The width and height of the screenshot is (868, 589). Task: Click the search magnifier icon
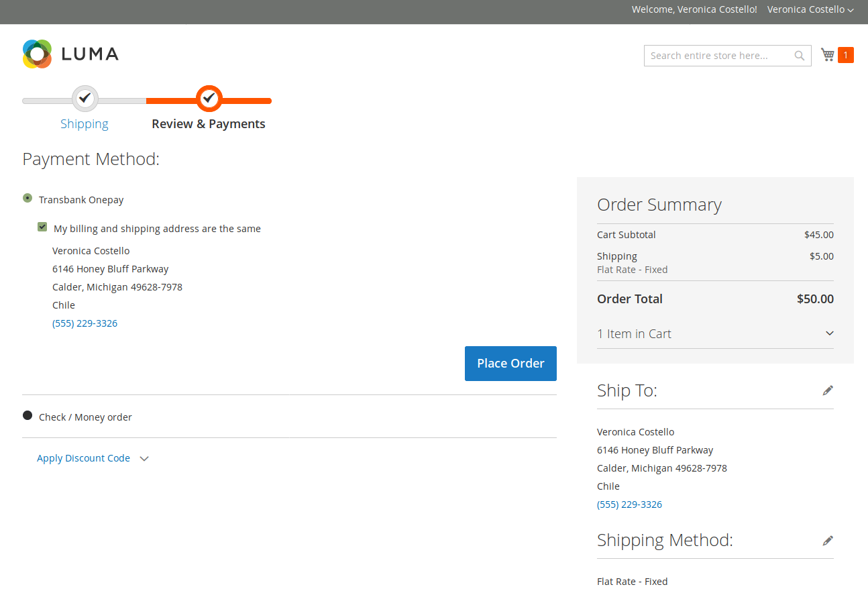pos(800,56)
